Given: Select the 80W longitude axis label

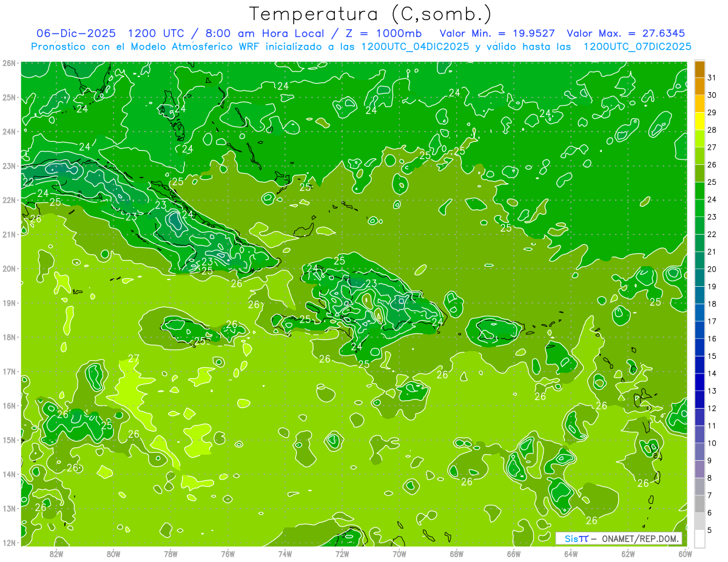Looking at the screenshot, I should pos(113,554).
